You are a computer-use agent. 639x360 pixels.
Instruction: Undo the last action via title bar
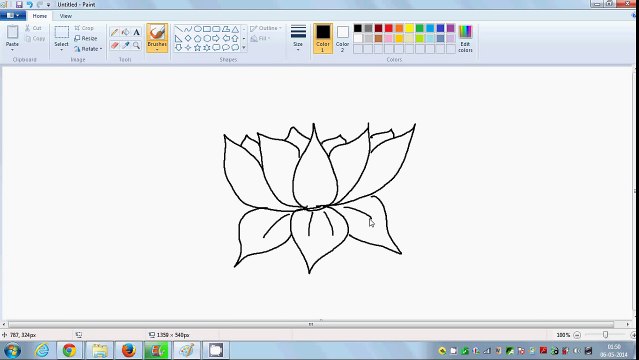29,4
